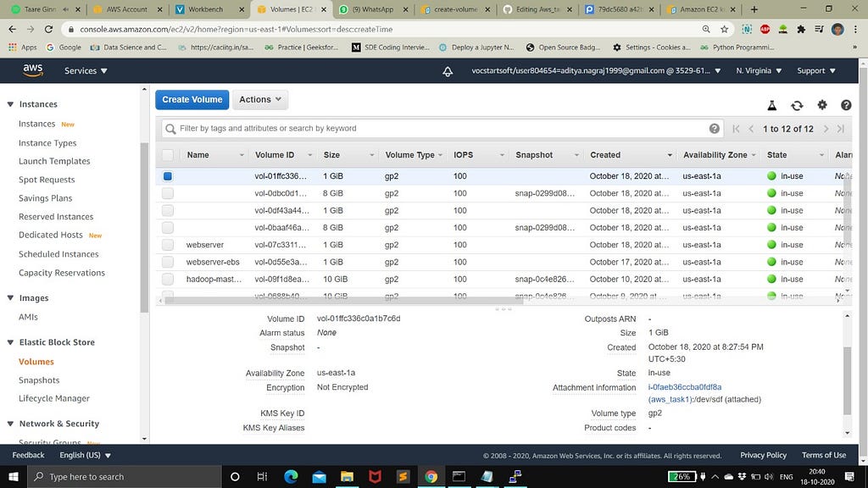Screen dimensions: 868x488
Task: Open Windows Start menu
Action: [14, 476]
